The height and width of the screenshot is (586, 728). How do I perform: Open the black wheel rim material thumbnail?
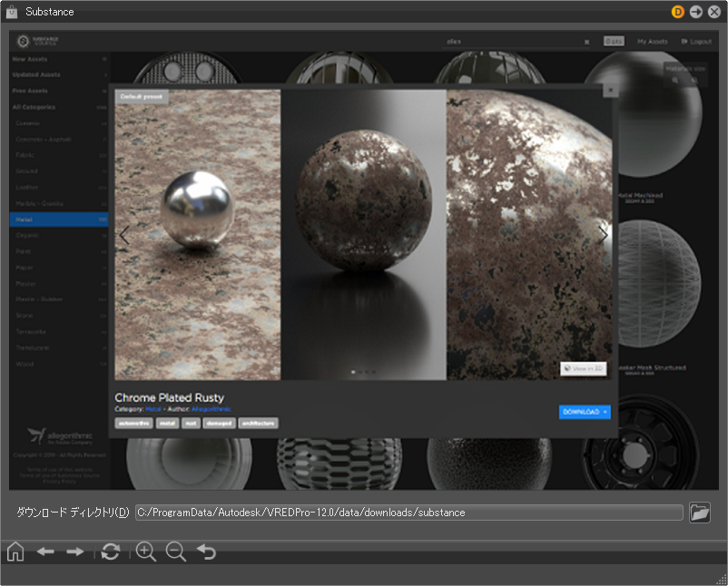click(x=640, y=443)
